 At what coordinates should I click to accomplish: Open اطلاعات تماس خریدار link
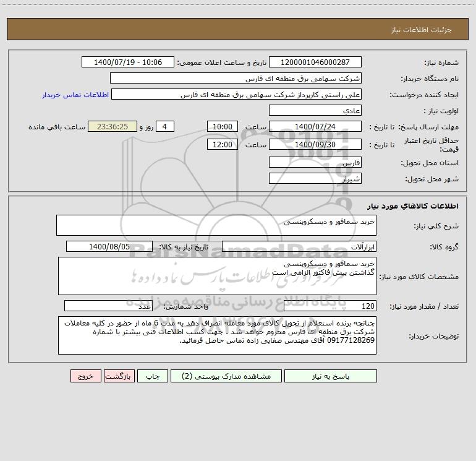(x=75, y=95)
